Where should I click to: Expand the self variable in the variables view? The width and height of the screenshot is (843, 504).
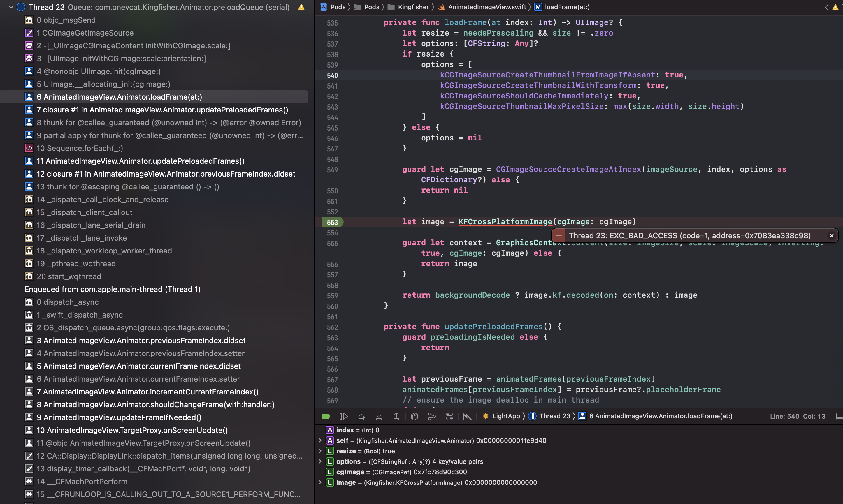(x=320, y=440)
